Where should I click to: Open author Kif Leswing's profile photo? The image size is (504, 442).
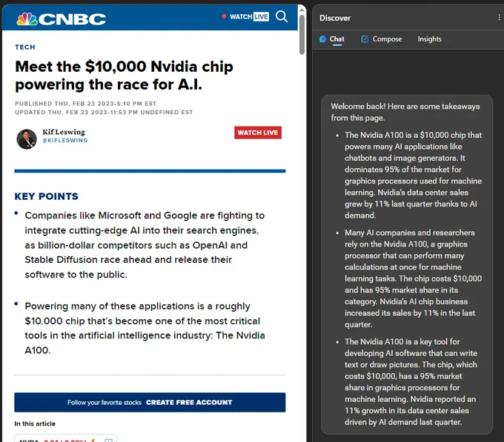pyautogui.click(x=27, y=139)
